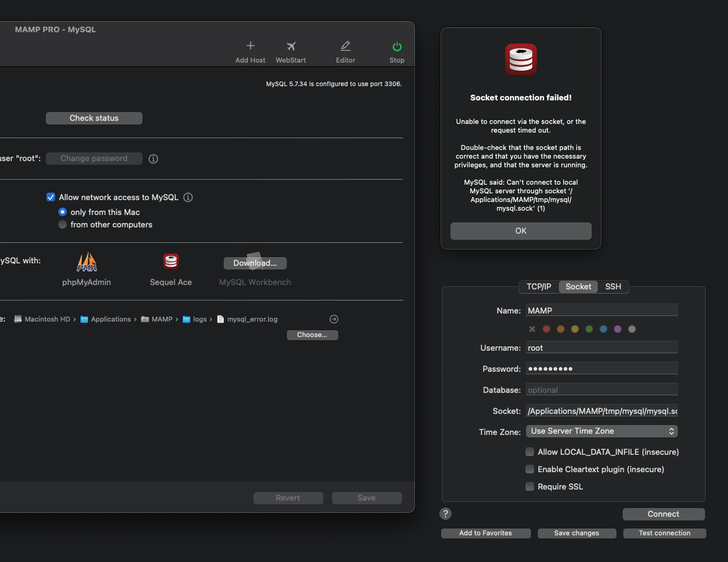Screen dimensions: 728x562
Task: Enable Allow LOCAL_DATA_INFILE checkbox
Action: tap(530, 452)
